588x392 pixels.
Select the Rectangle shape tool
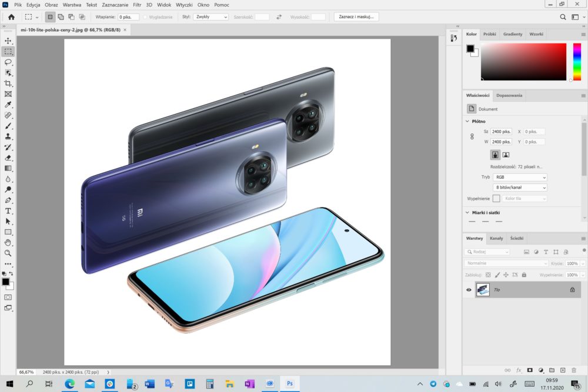(8, 232)
